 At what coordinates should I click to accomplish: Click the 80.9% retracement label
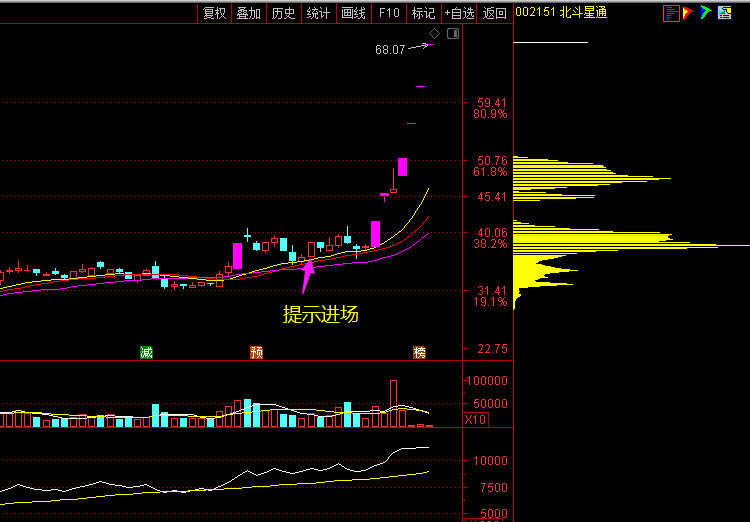click(x=490, y=114)
